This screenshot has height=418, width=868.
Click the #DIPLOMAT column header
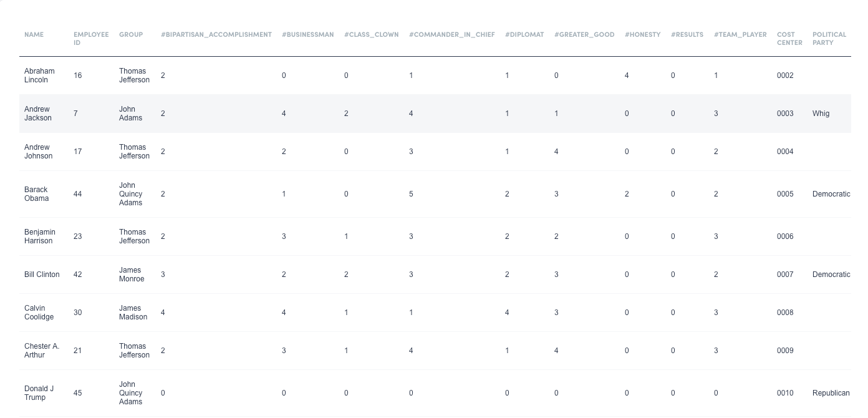pos(524,35)
